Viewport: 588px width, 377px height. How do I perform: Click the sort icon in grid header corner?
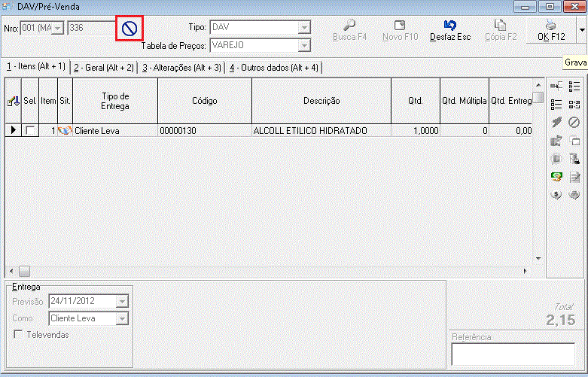coord(13,101)
